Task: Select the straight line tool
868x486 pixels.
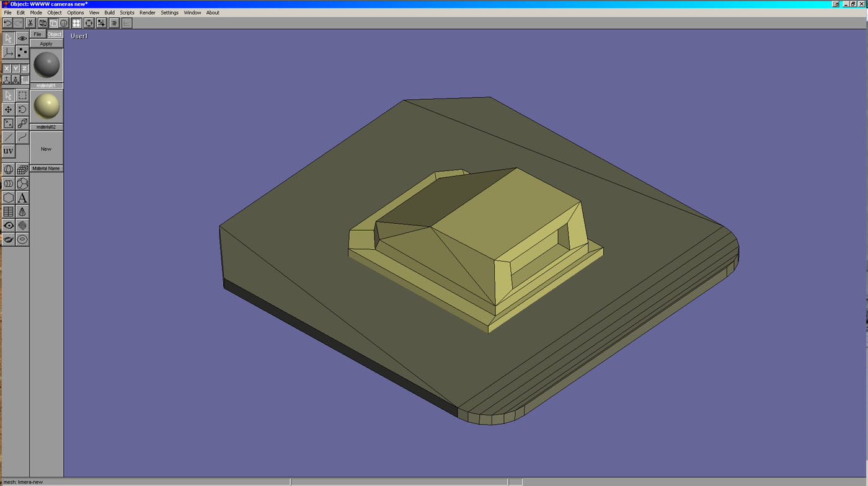Action: tap(8, 137)
